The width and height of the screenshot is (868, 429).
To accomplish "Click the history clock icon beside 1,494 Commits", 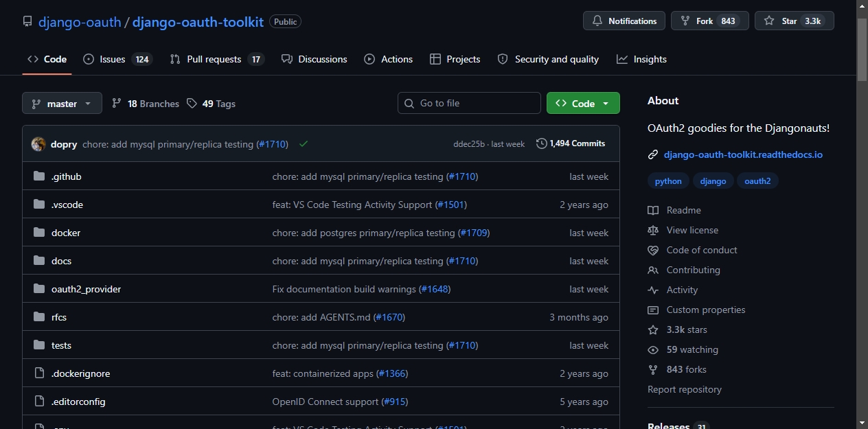I will click(542, 143).
